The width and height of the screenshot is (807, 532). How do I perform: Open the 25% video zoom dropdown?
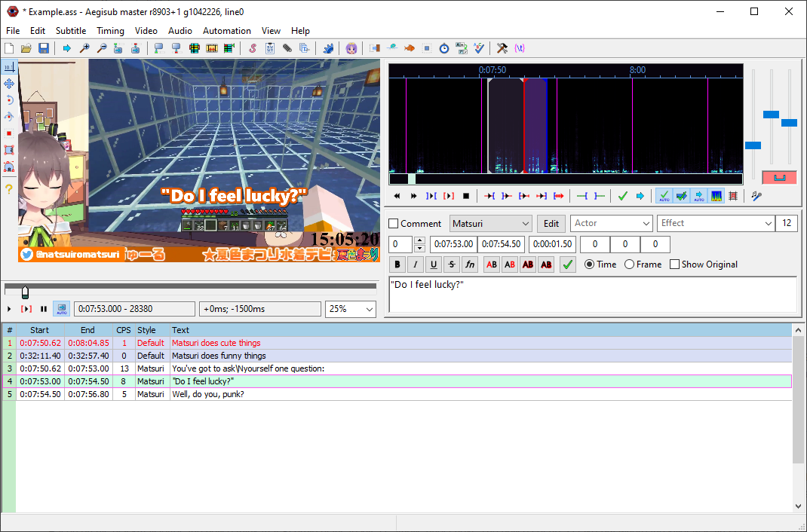point(351,309)
